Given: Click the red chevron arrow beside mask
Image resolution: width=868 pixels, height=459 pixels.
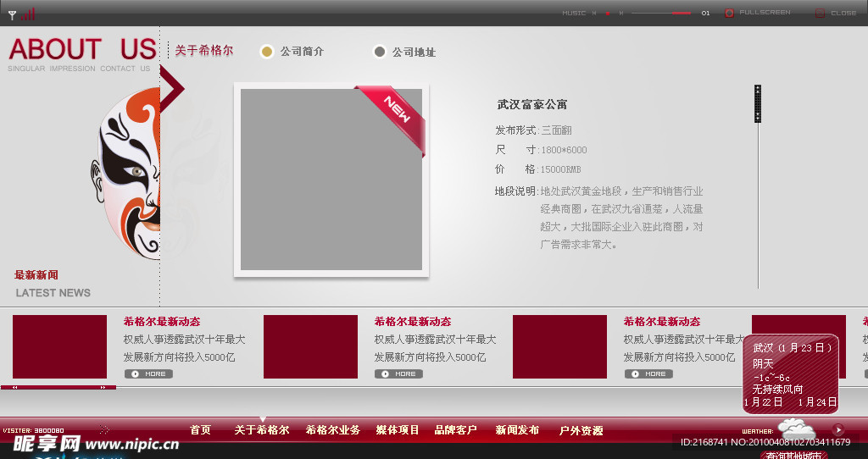Looking at the screenshot, I should tap(171, 88).
